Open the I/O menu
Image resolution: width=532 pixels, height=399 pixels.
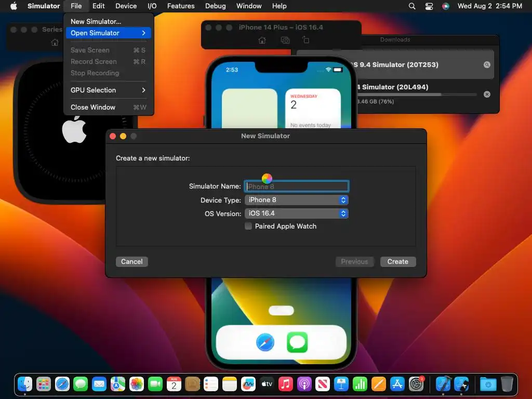pyautogui.click(x=152, y=6)
